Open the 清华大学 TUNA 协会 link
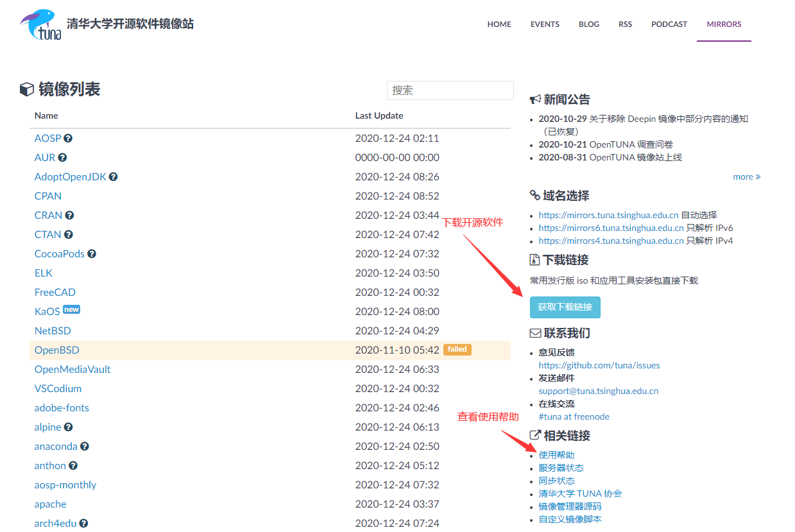This screenshot has width=795, height=532. click(581, 493)
